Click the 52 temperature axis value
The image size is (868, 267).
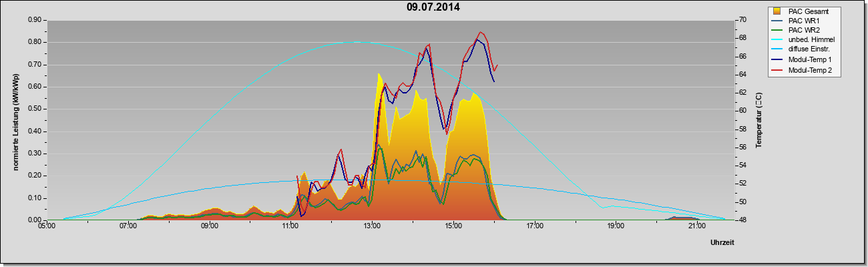[742, 184]
